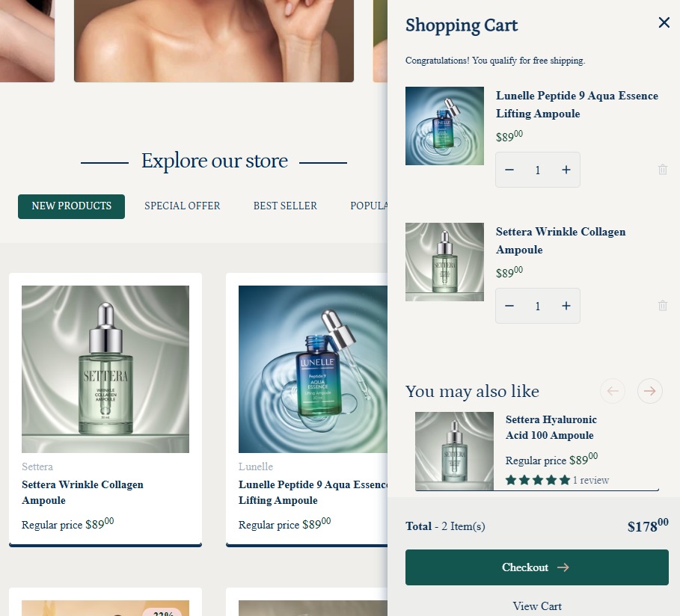Increase quantity of Lunelle Peptide 9 ampoule
This screenshot has height=616, width=680.
pos(566,170)
